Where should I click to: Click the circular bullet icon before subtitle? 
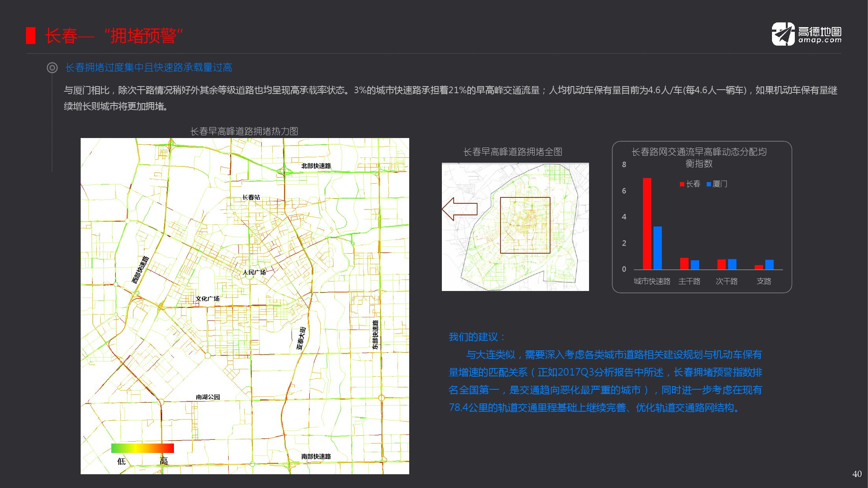[x=52, y=68]
